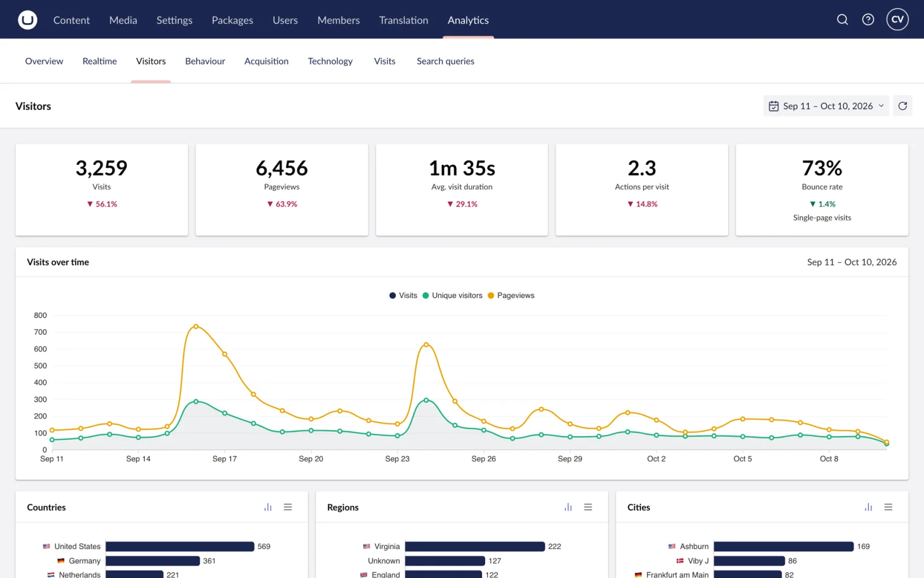
Task: Toggle the Visits series in chart legend
Action: point(403,295)
